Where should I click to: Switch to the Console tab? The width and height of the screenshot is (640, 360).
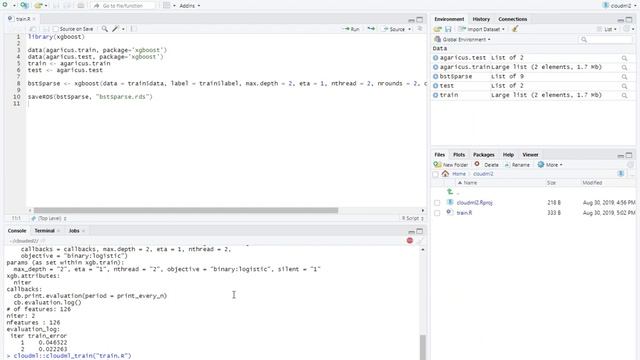click(17, 231)
